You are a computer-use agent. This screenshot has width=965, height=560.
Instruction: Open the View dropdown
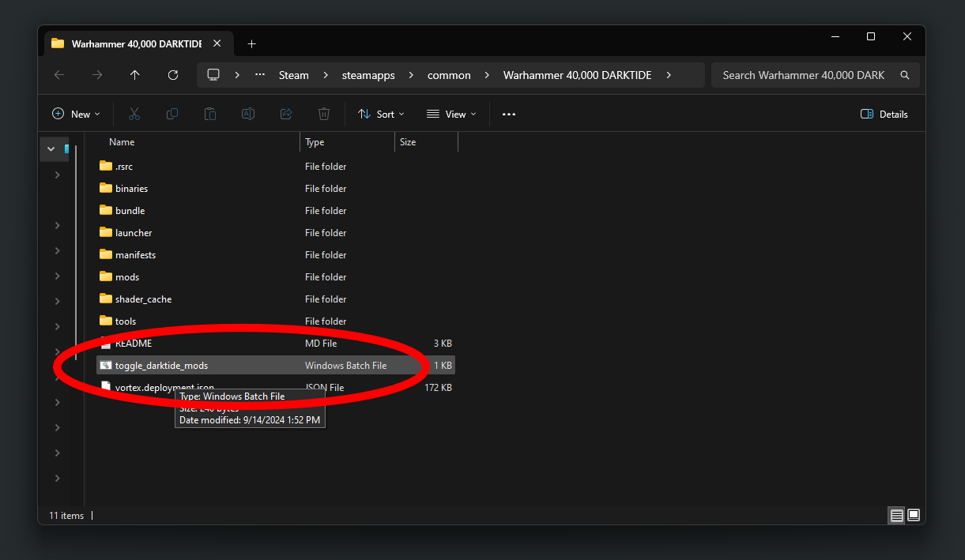452,114
